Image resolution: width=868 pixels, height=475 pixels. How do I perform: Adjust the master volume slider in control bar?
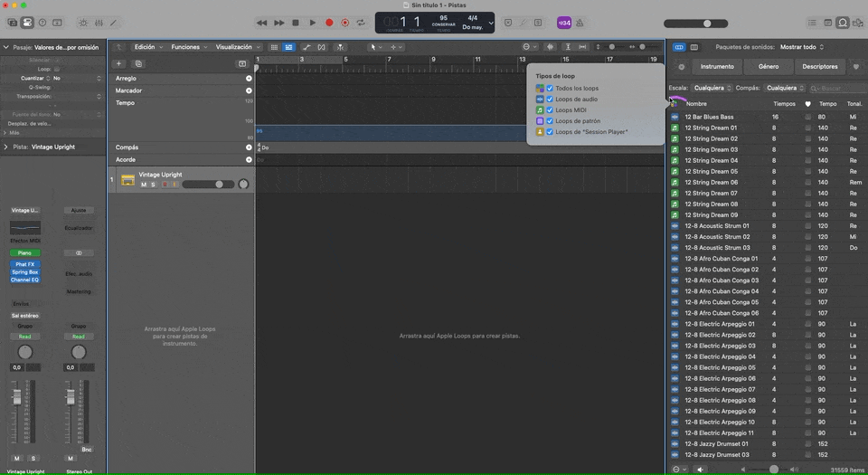pyautogui.click(x=696, y=24)
